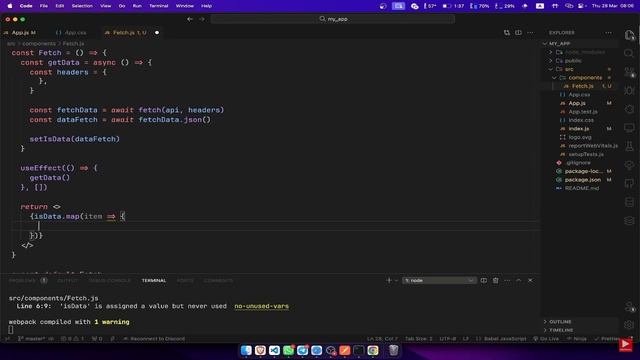
Task: Open the Manage gear icon
Action: point(629,325)
